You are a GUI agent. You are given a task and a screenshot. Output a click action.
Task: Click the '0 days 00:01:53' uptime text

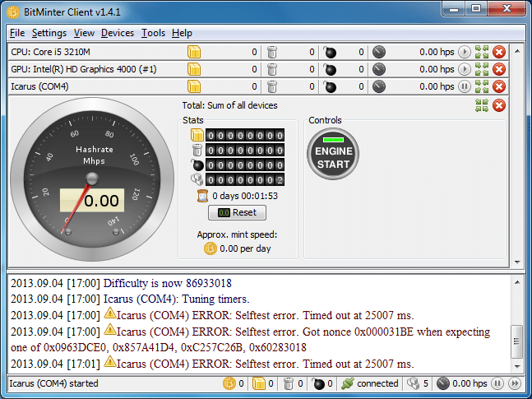[245, 196]
